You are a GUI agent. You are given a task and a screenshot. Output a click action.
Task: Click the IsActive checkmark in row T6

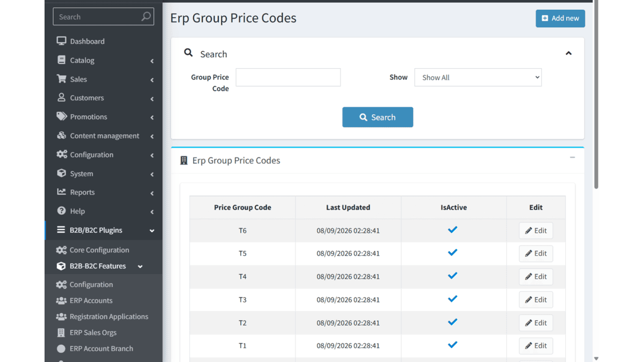[x=452, y=230]
